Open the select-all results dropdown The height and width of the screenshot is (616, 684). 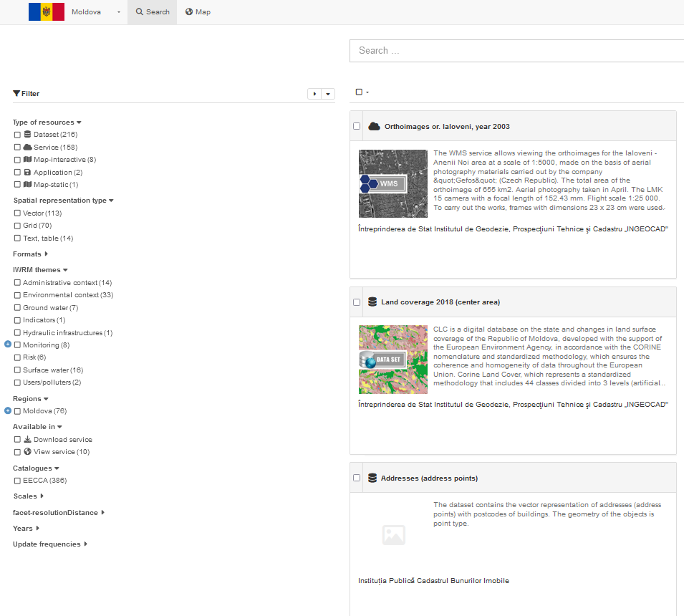point(362,92)
